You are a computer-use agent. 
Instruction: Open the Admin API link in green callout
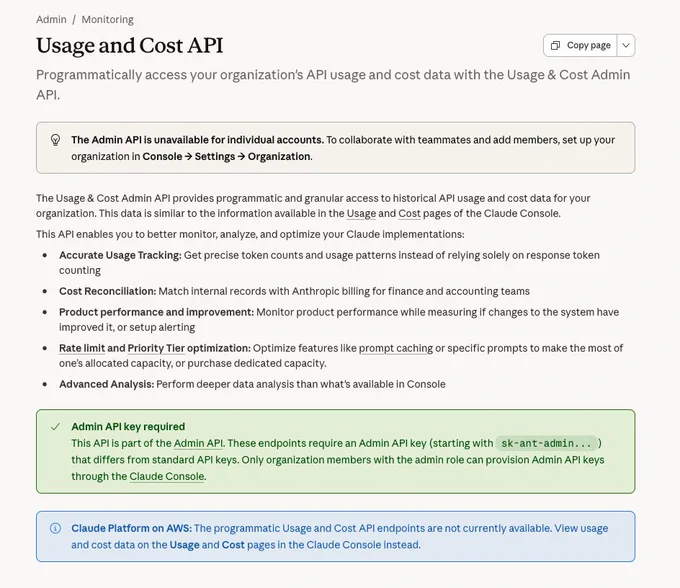pyautogui.click(x=198, y=443)
